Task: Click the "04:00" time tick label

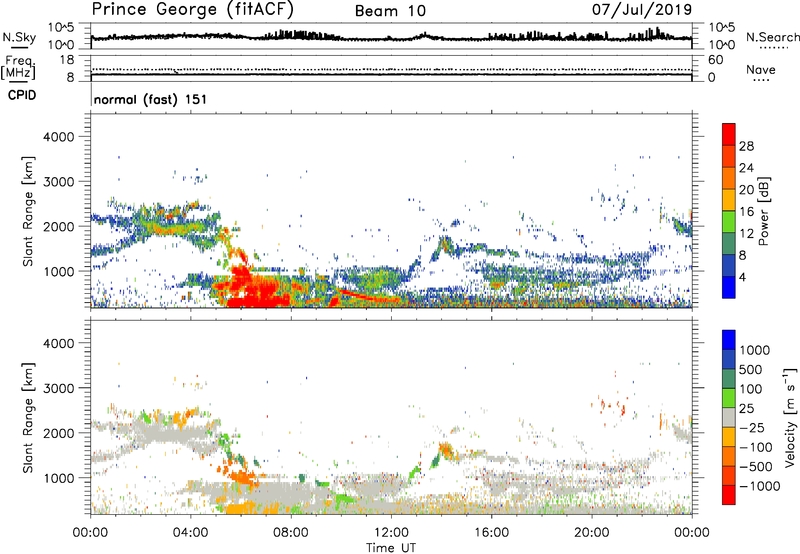Action: [x=191, y=533]
